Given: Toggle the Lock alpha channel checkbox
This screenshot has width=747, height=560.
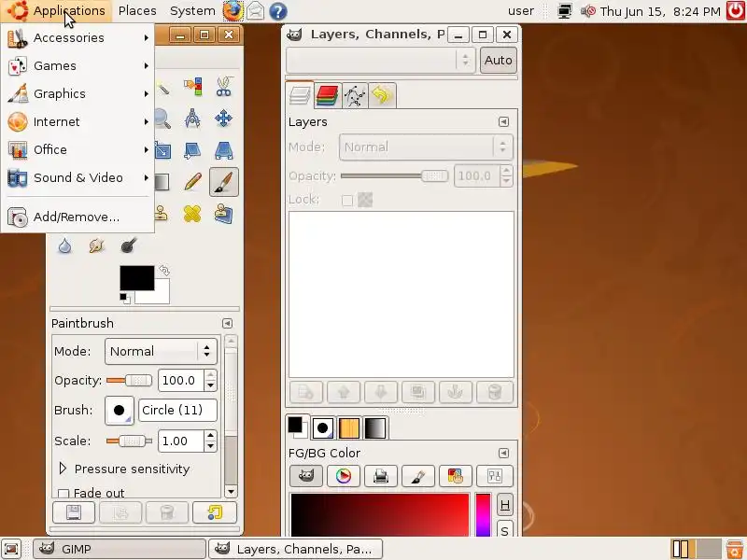Looking at the screenshot, I should (347, 201).
